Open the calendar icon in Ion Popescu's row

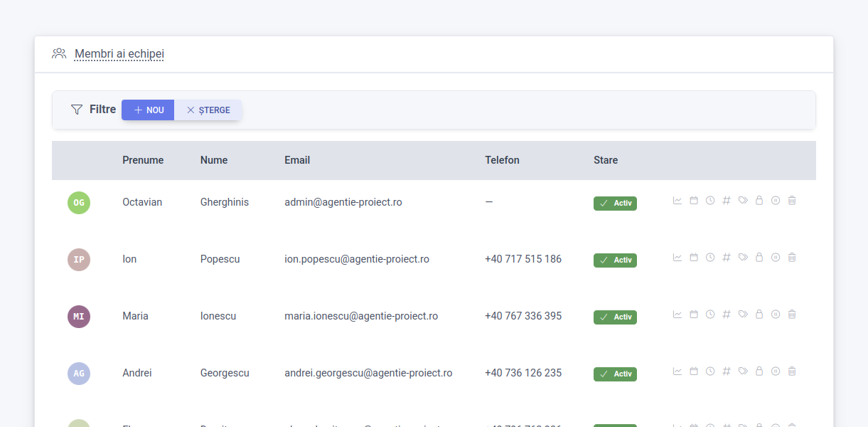tap(694, 258)
